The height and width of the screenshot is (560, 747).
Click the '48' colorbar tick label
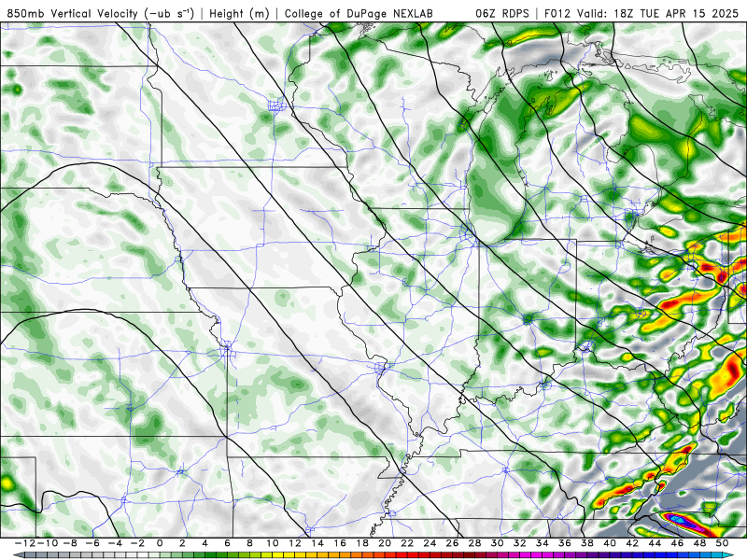[x=699, y=543]
